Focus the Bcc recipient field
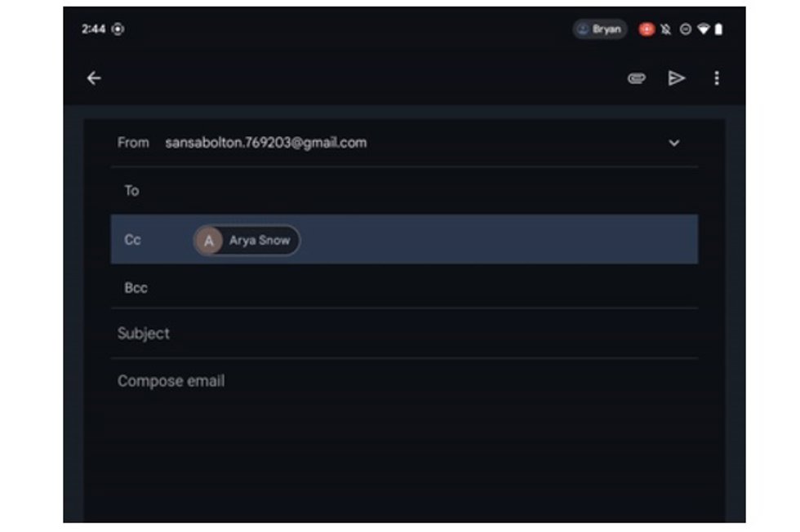This screenshot has height=532, width=800. point(404,288)
